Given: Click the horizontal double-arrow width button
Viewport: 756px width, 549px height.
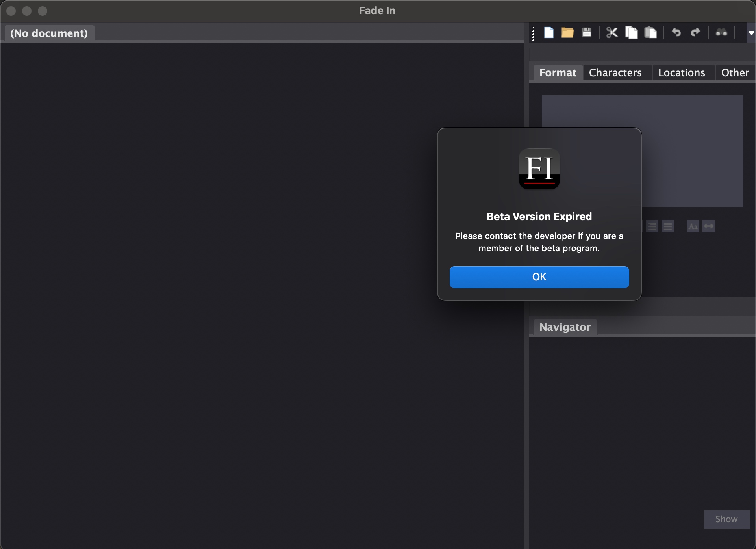Looking at the screenshot, I should tap(709, 226).
